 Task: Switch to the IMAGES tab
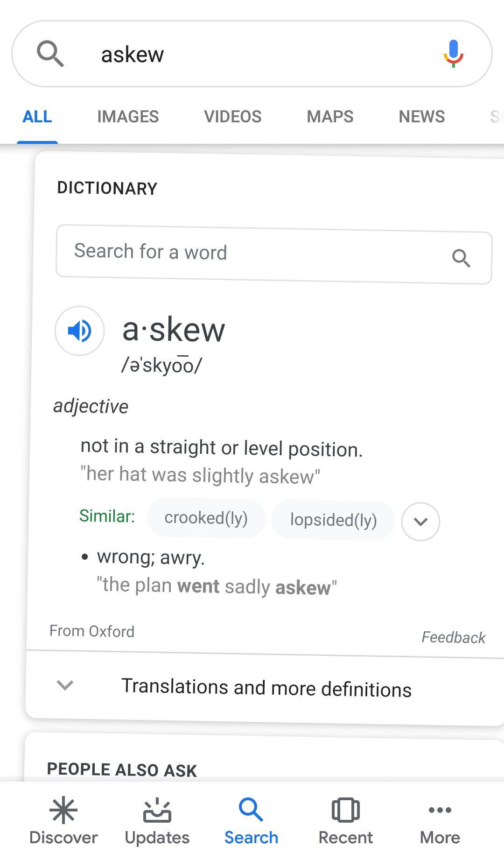[x=127, y=117]
